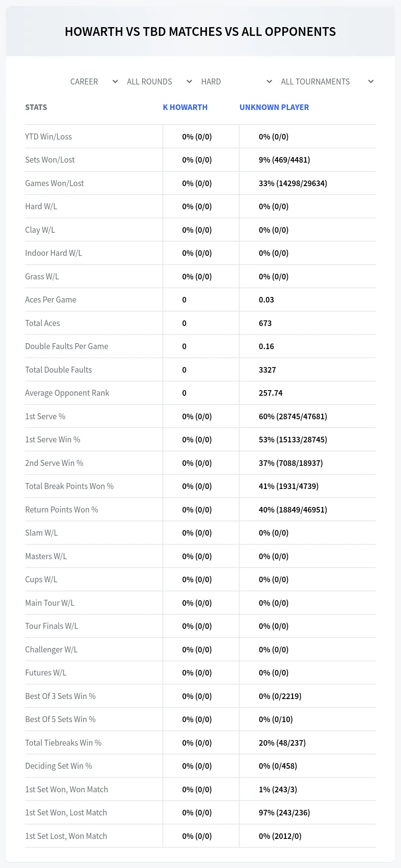This screenshot has height=868, width=401.
Task: Click the chevron beside ALL TOURNAMENTS
Action: click(x=371, y=82)
